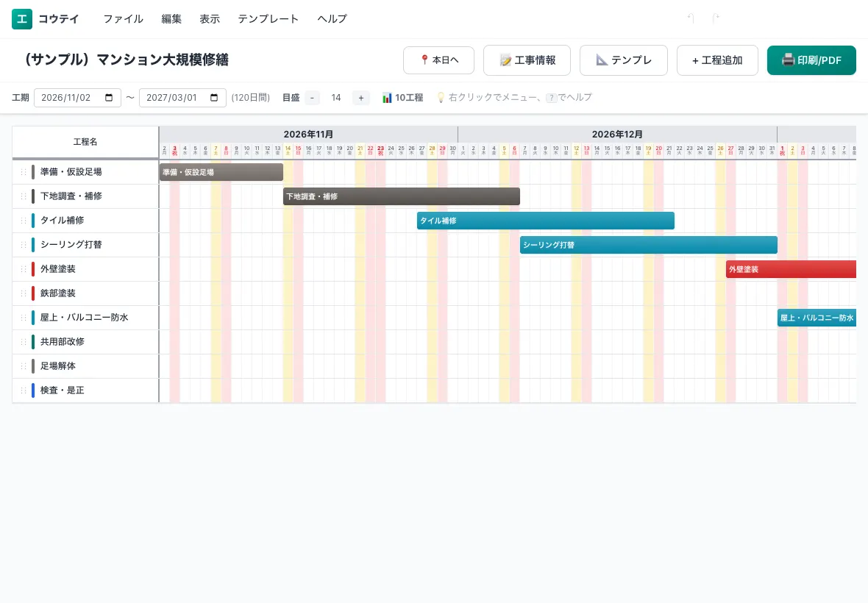868x603 pixels.
Task: Click blue color marker of 検査・是正 row
Action: [33, 390]
